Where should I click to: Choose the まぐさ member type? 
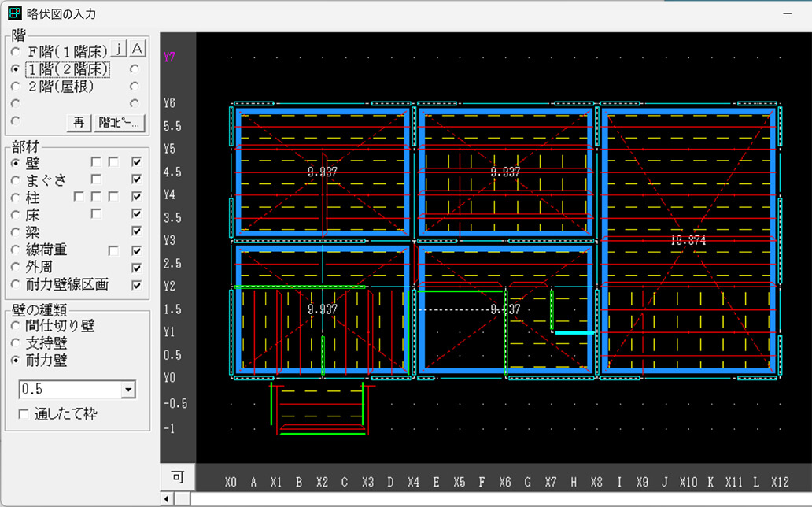[x=17, y=180]
